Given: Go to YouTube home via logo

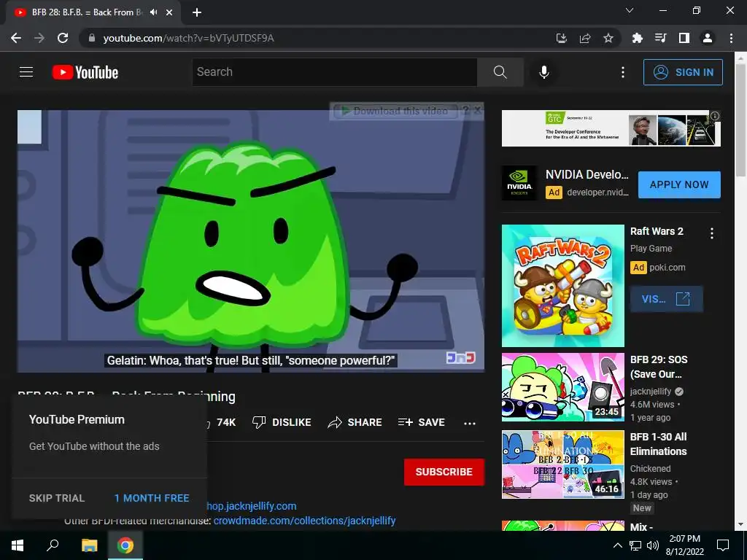Looking at the screenshot, I should 85,72.
